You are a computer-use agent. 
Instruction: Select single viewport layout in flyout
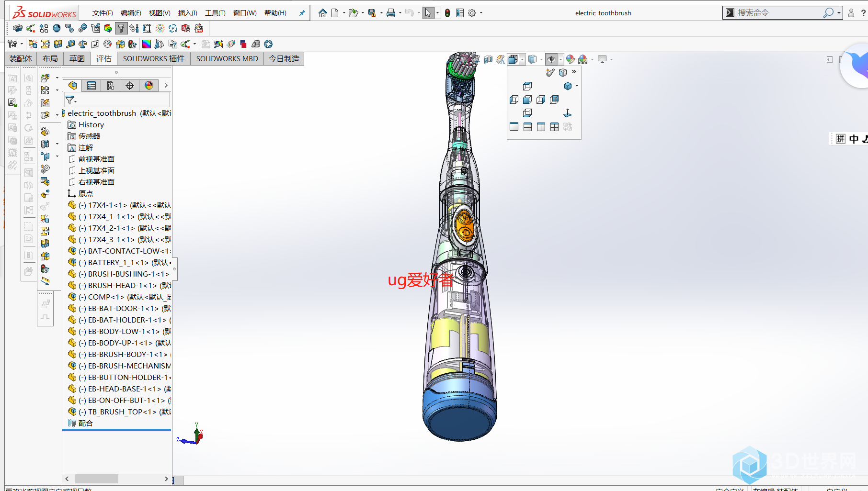point(514,127)
